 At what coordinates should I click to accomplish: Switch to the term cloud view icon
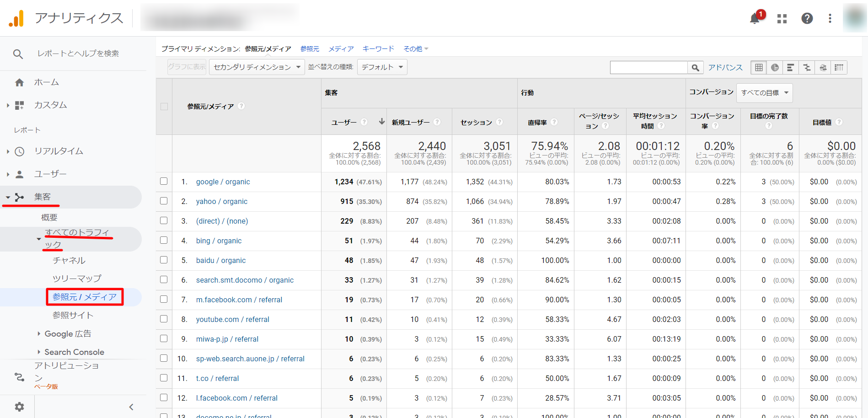tap(823, 68)
